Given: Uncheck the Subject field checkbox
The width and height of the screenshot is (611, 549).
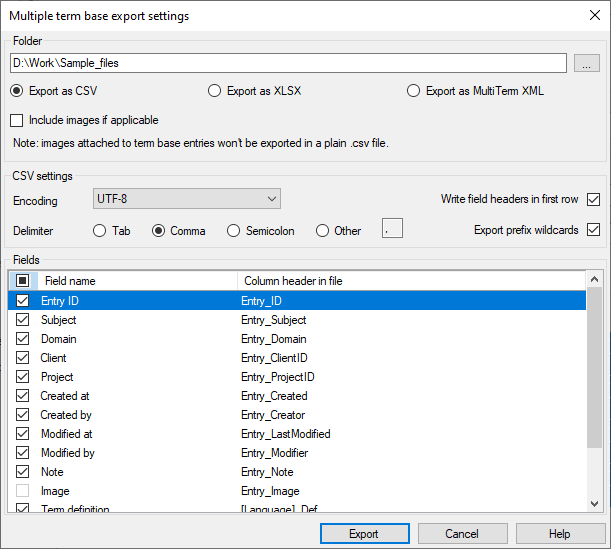Looking at the screenshot, I should [23, 320].
